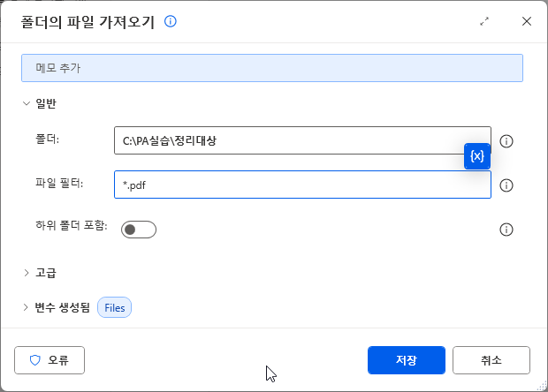This screenshot has height=392, width=548.
Task: Open the 오류 error handling button
Action: (x=49, y=360)
